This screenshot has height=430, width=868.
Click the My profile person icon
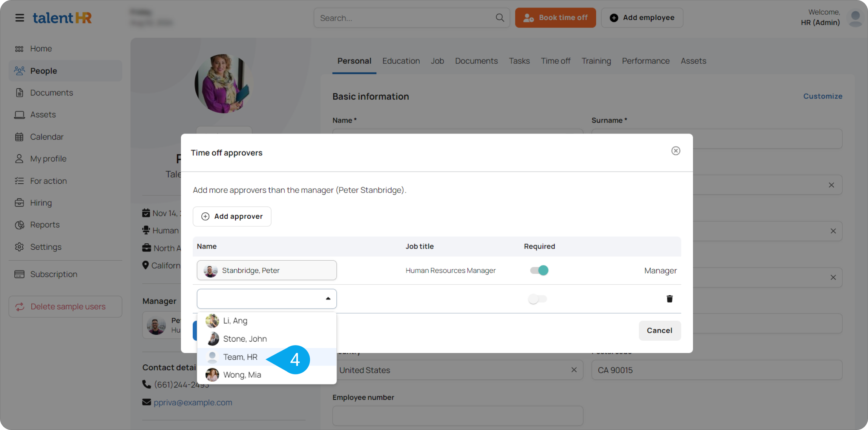coord(19,158)
